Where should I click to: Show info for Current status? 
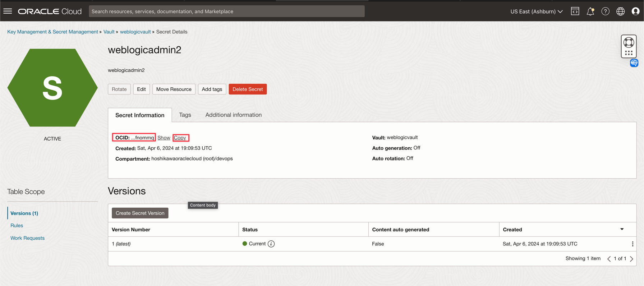click(271, 244)
